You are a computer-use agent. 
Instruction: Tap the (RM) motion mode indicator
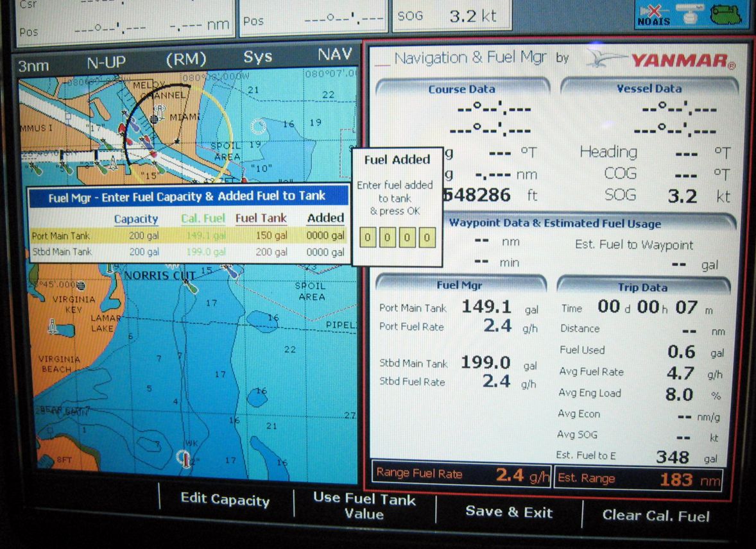click(185, 60)
